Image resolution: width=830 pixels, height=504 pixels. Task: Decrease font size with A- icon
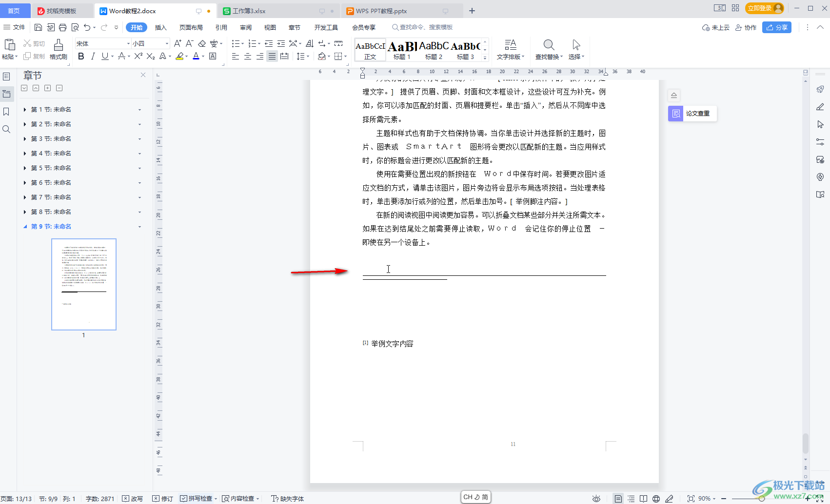190,43
